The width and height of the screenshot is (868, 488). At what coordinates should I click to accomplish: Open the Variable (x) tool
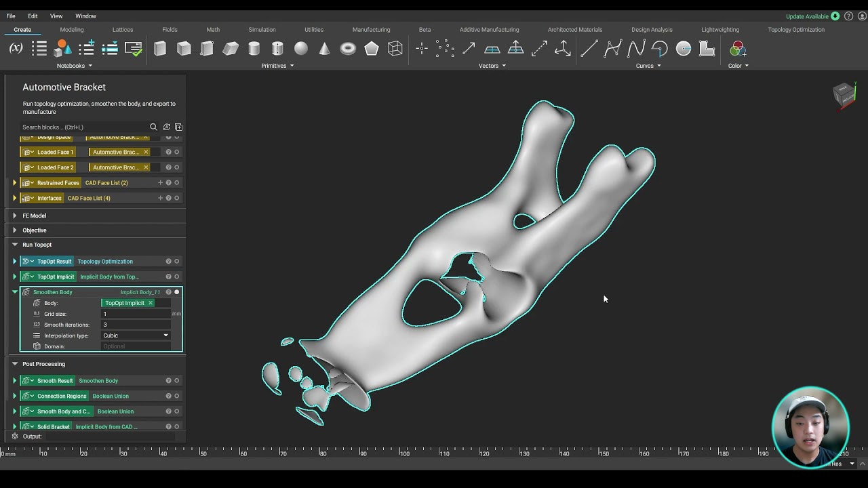[16, 49]
